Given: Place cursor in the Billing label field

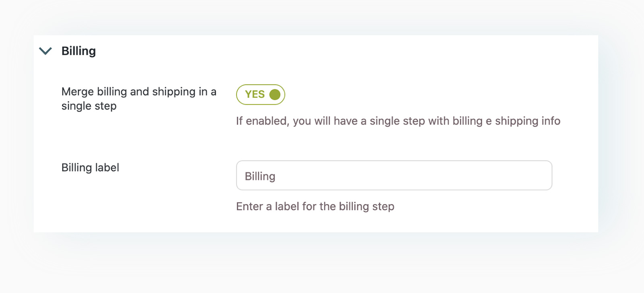Looking at the screenshot, I should click(x=362, y=175).
